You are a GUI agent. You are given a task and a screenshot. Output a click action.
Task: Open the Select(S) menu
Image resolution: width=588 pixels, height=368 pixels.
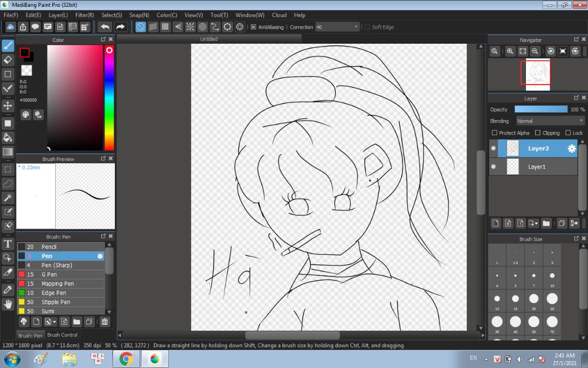112,15
